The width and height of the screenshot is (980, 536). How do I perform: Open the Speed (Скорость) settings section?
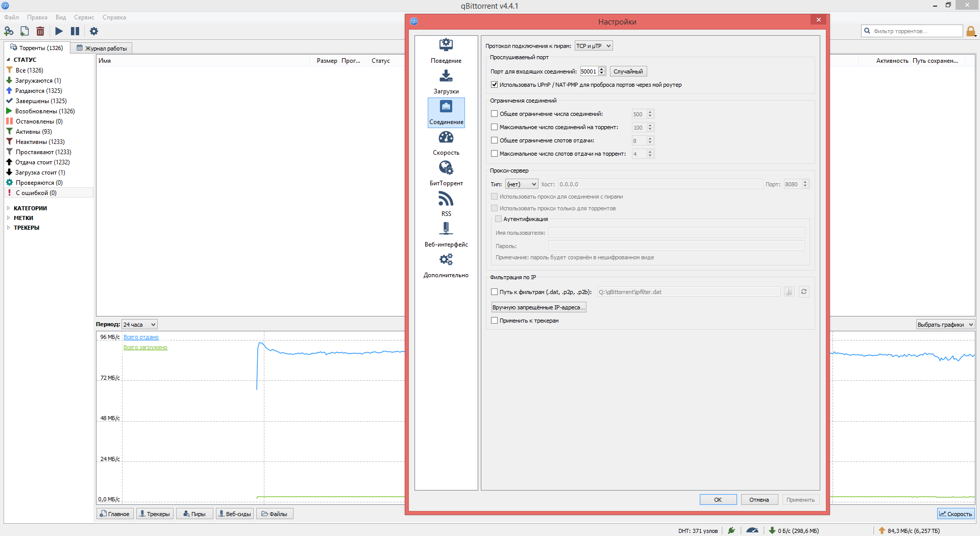tap(446, 143)
